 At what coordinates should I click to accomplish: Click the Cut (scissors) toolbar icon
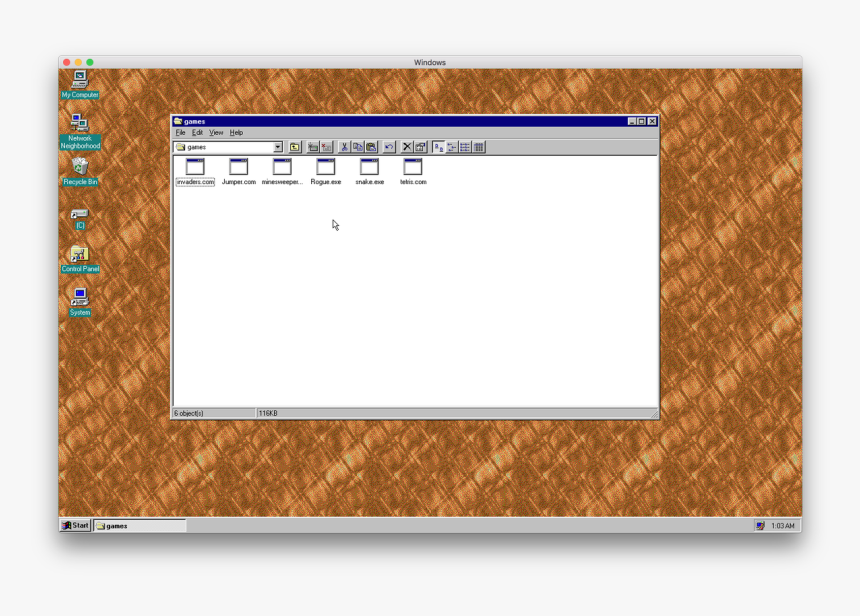coord(344,147)
